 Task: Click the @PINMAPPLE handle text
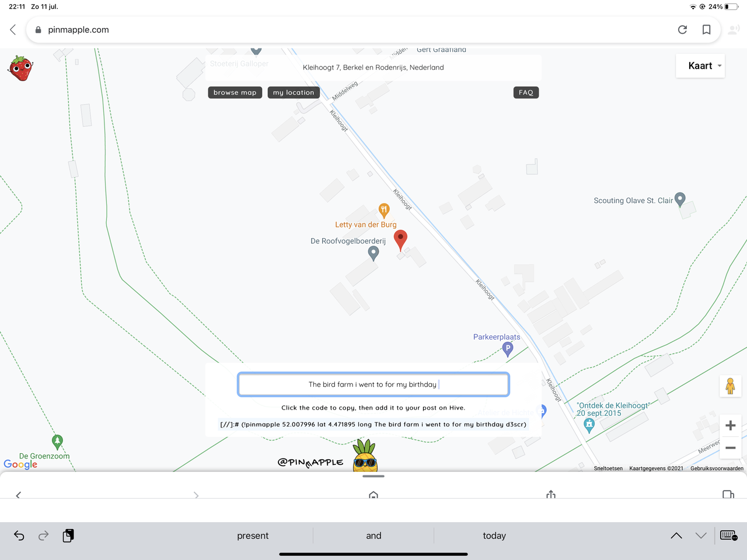click(310, 463)
